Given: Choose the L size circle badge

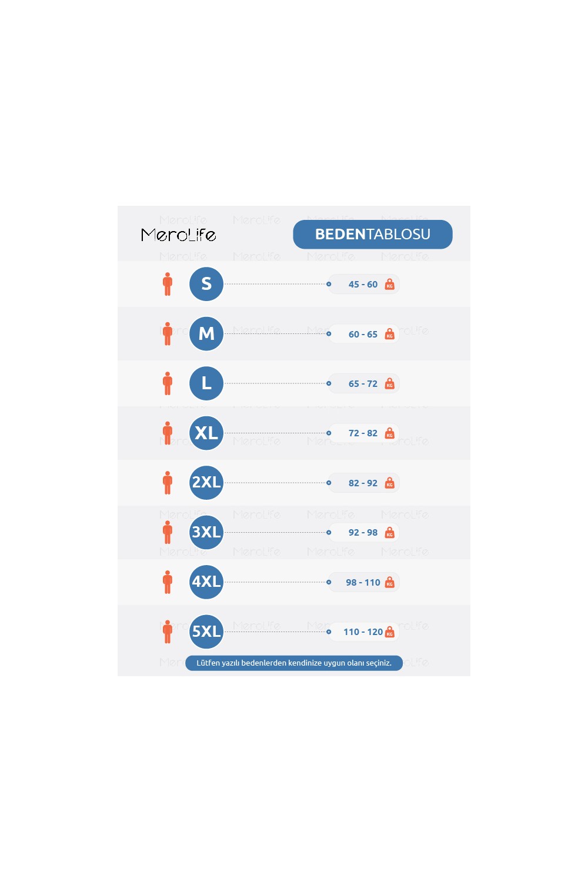Looking at the screenshot, I should click(206, 383).
